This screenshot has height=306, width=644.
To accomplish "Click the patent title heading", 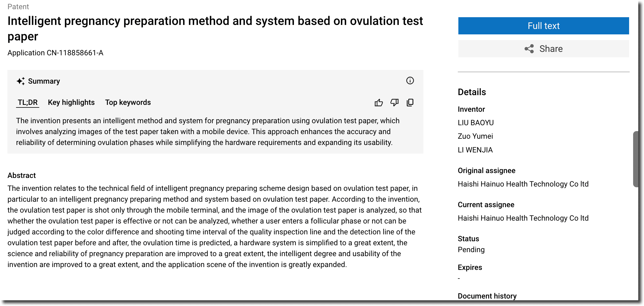I will click(215, 29).
